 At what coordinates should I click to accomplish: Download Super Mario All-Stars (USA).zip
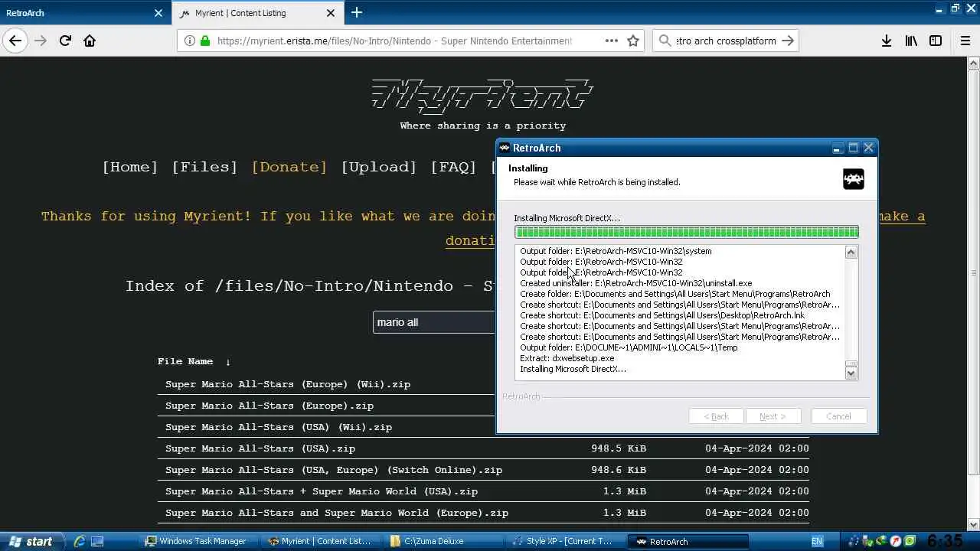coord(260,448)
